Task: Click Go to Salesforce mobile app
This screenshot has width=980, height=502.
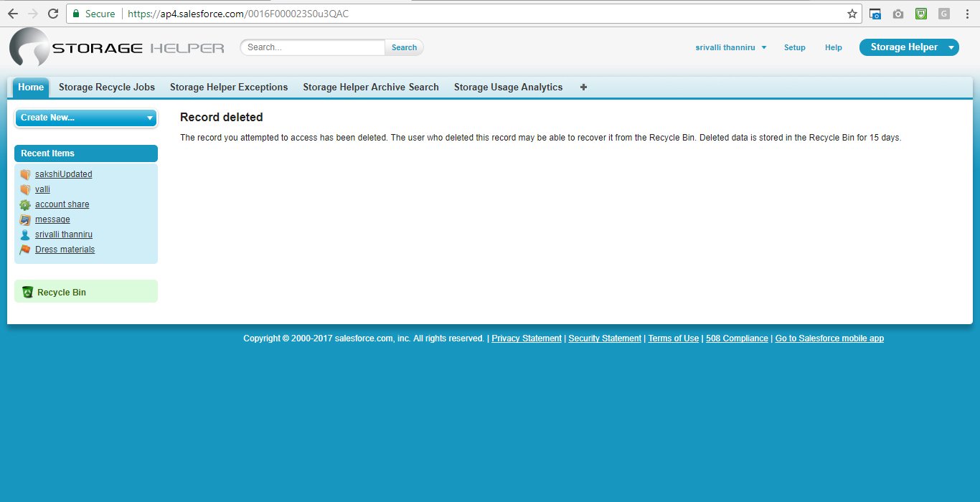Action: click(829, 338)
